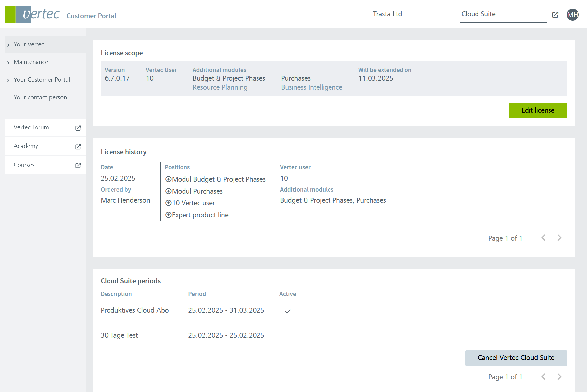Screen dimensions: 587x392
Task: Click the Edit license button
Action: 538,111
